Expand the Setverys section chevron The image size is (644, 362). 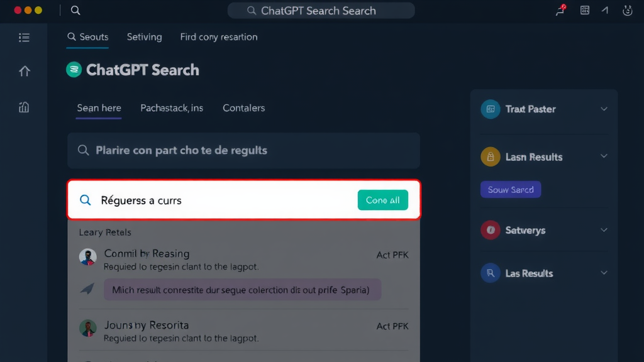pyautogui.click(x=604, y=230)
